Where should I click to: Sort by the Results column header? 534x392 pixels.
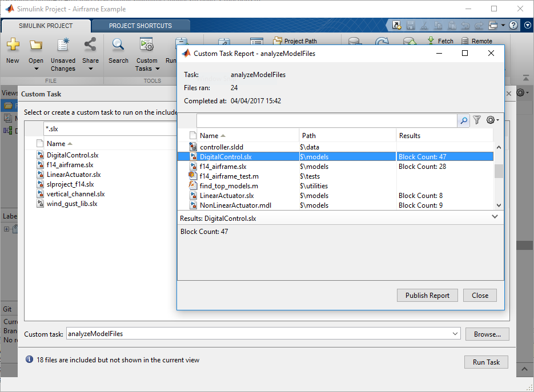[445, 136]
